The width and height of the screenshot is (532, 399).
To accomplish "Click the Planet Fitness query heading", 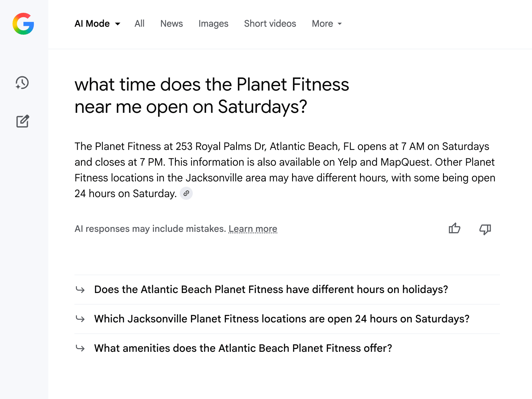I will point(212,95).
